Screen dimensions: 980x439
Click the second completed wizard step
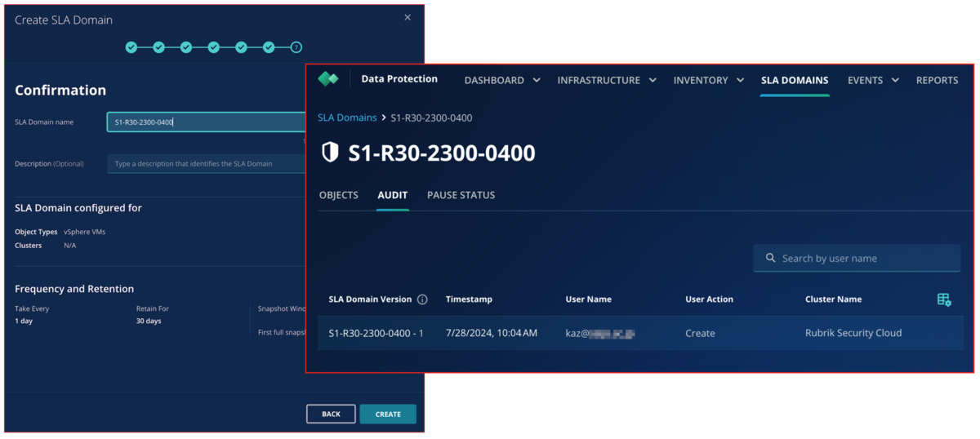(x=158, y=47)
